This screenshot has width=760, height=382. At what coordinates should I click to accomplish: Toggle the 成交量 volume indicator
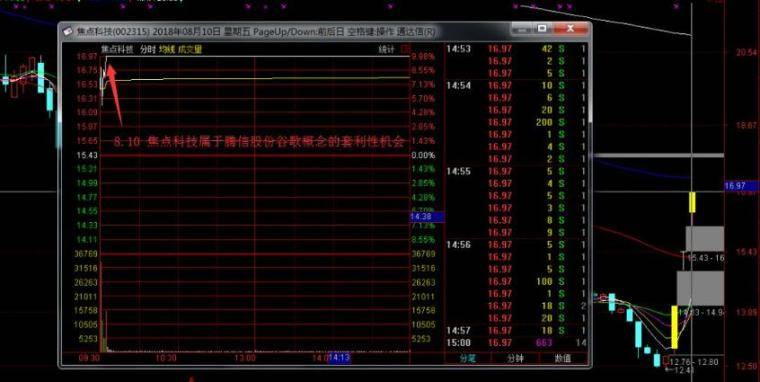click(190, 49)
